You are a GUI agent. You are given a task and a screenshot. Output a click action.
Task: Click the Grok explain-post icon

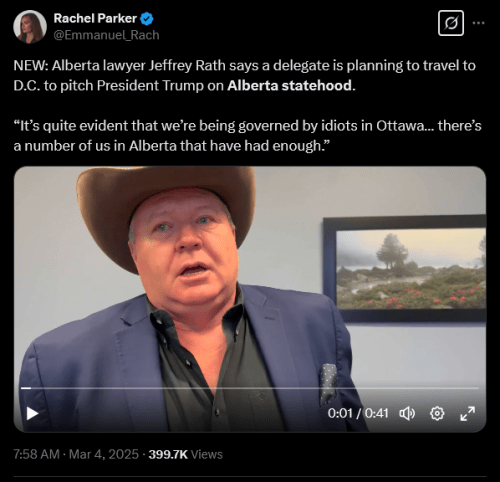point(451,23)
